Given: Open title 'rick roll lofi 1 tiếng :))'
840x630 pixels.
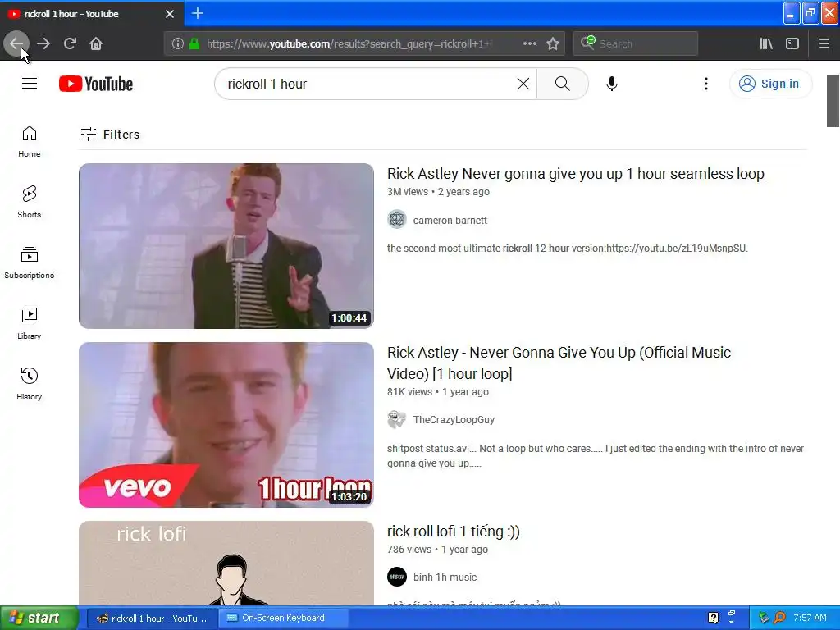Looking at the screenshot, I should pyautogui.click(x=453, y=532).
